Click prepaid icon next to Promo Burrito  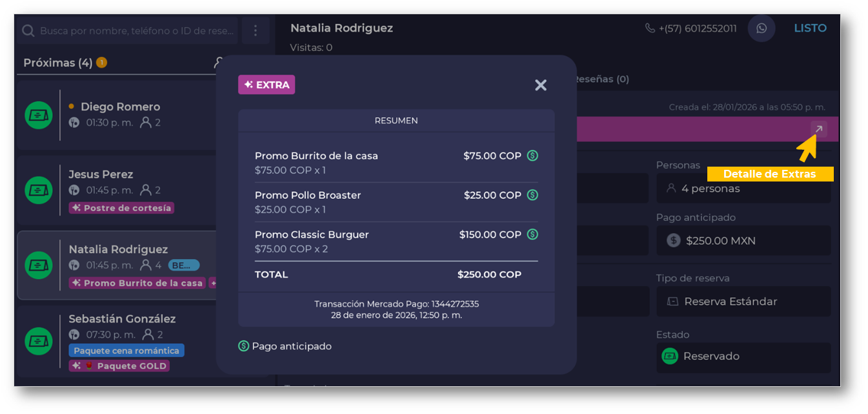(532, 156)
